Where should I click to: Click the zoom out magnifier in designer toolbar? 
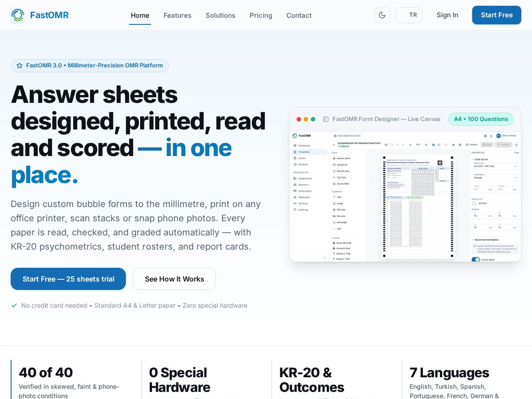(x=411, y=145)
